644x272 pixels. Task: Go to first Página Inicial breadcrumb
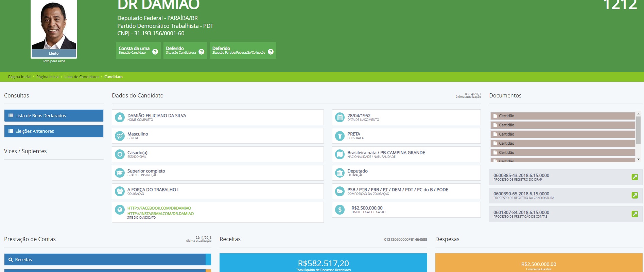[x=19, y=77]
